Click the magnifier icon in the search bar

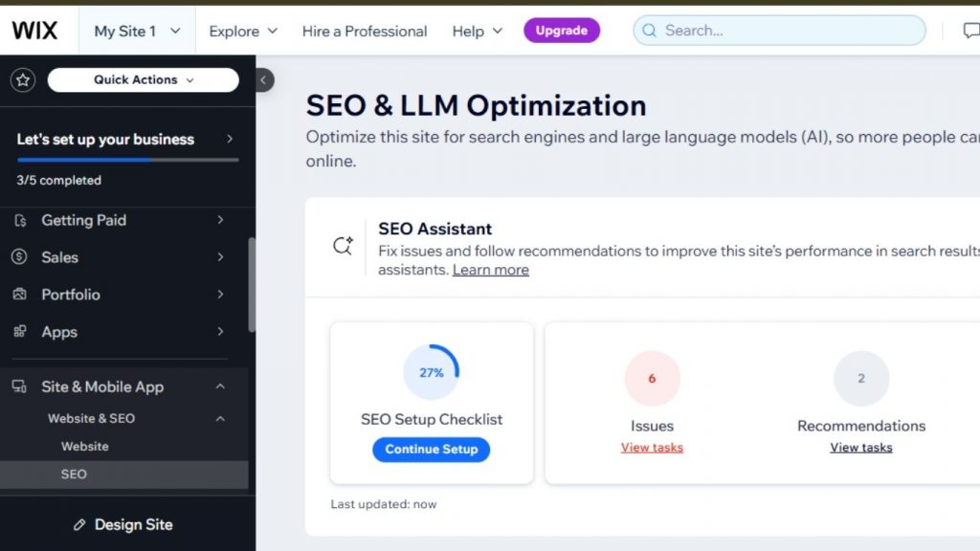tap(650, 30)
